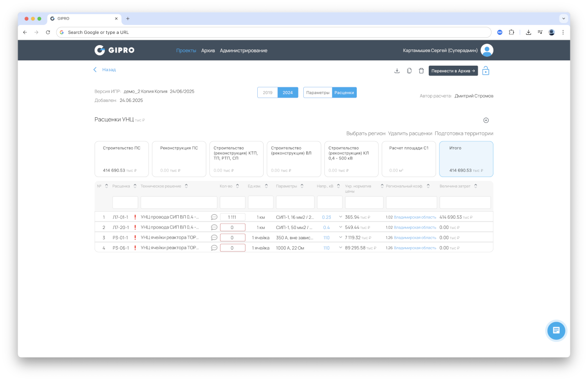Click the red warning mark on row Р3-01-1
Image resolution: width=588 pixels, height=381 pixels.
(135, 237)
